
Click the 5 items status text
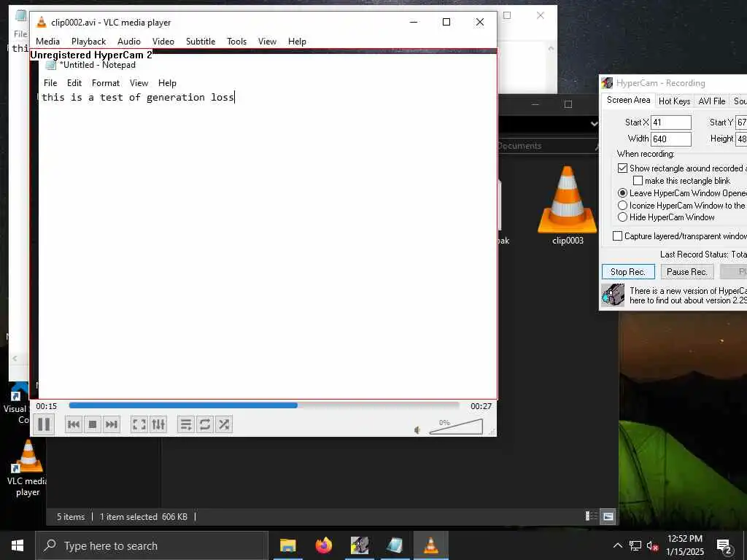coord(71,517)
